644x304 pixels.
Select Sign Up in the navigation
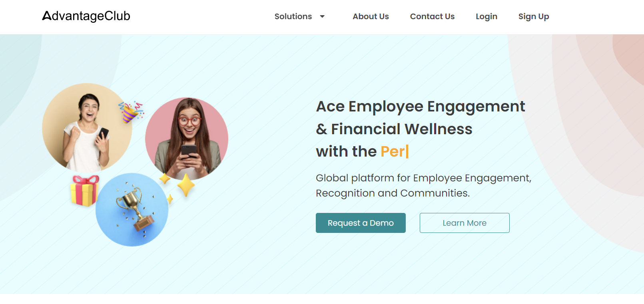(x=533, y=16)
